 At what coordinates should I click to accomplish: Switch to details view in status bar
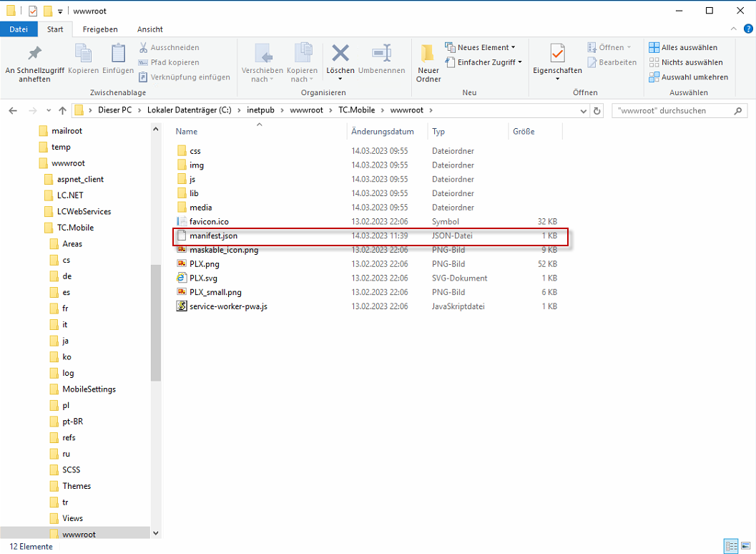point(730,546)
